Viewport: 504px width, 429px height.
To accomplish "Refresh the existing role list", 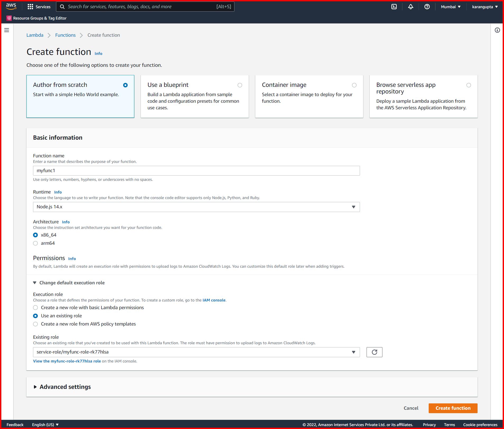I will point(374,352).
